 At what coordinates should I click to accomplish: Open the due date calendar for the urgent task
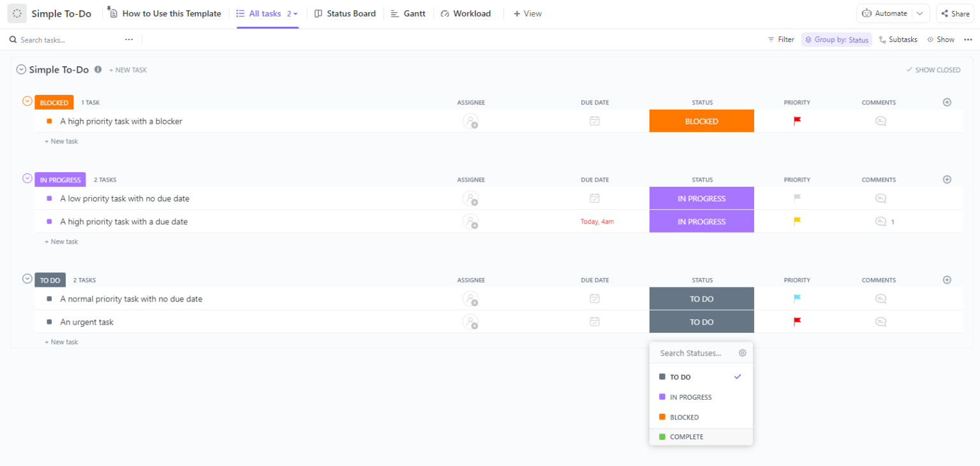[x=594, y=321]
